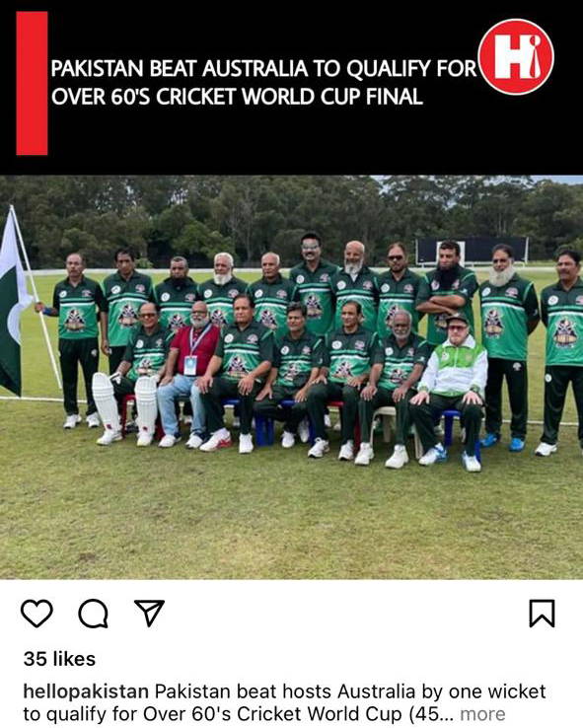Tap the seated man in the white jacket
The width and height of the screenshot is (583, 728).
point(451,391)
